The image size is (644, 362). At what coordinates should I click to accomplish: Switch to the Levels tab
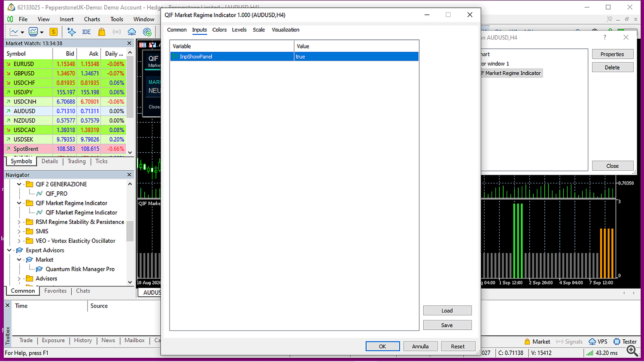click(x=239, y=30)
